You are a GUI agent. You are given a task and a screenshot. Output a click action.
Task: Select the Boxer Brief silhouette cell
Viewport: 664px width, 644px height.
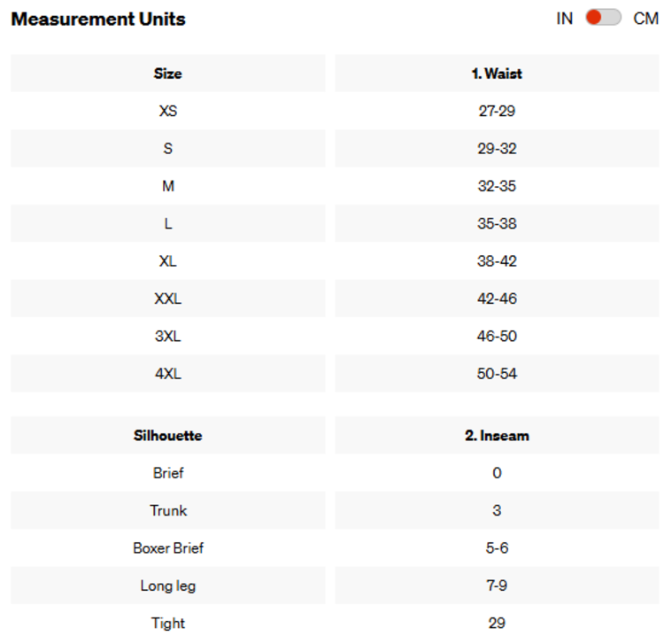click(167, 548)
